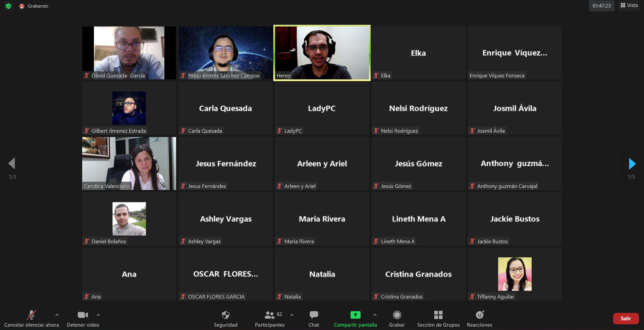Expand participants options arrow beside count 62
The image size is (644, 330).
(x=292, y=315)
